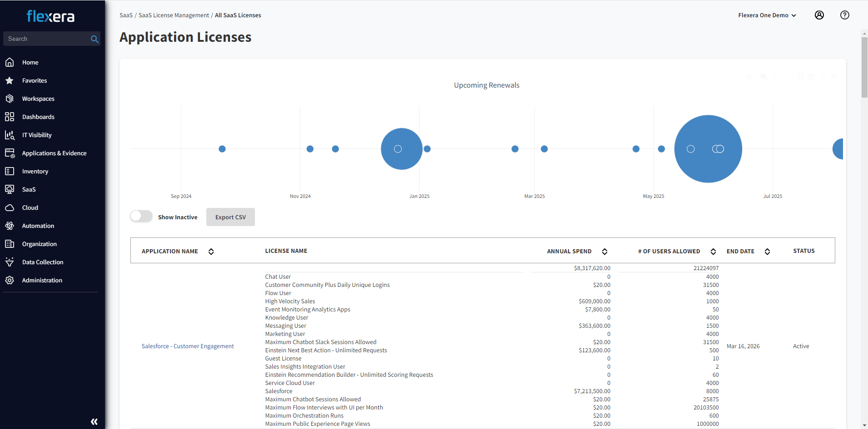Image resolution: width=868 pixels, height=429 pixels.
Task: Sort by Annual Spend column arrows
Action: pos(604,251)
